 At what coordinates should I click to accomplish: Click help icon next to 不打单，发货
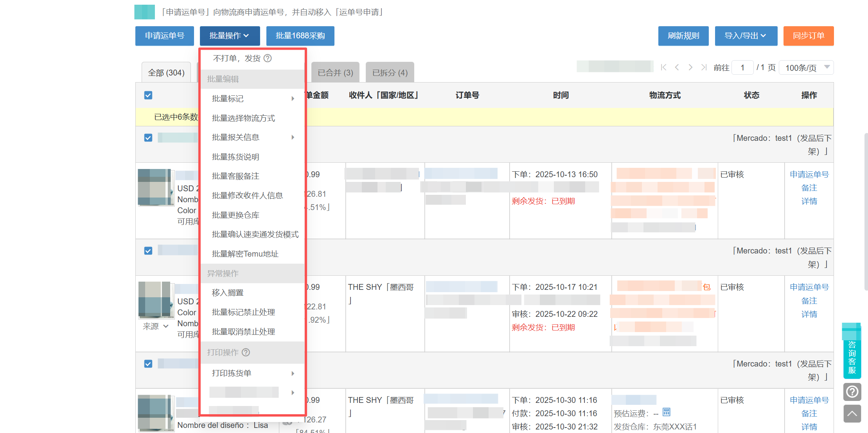268,58
